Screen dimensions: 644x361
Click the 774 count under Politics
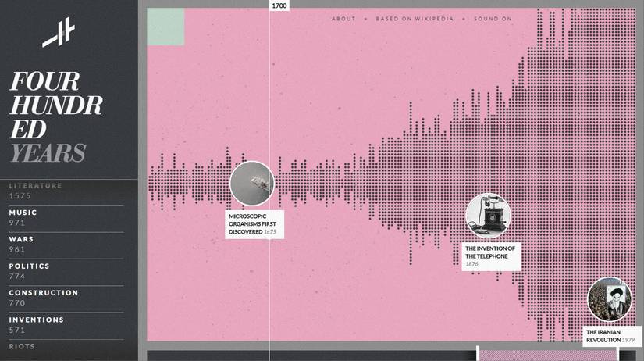(x=17, y=277)
